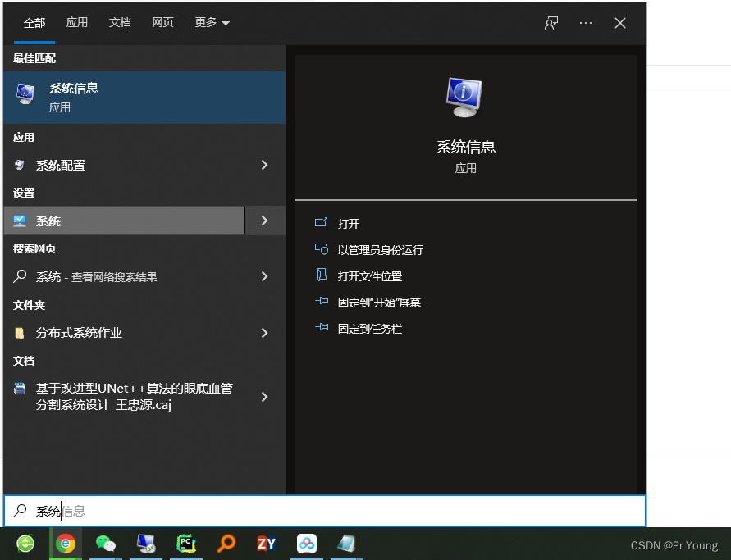Image resolution: width=731 pixels, height=560 pixels.
Task: Open the orange magnifier search taskbar app
Action: tap(226, 544)
